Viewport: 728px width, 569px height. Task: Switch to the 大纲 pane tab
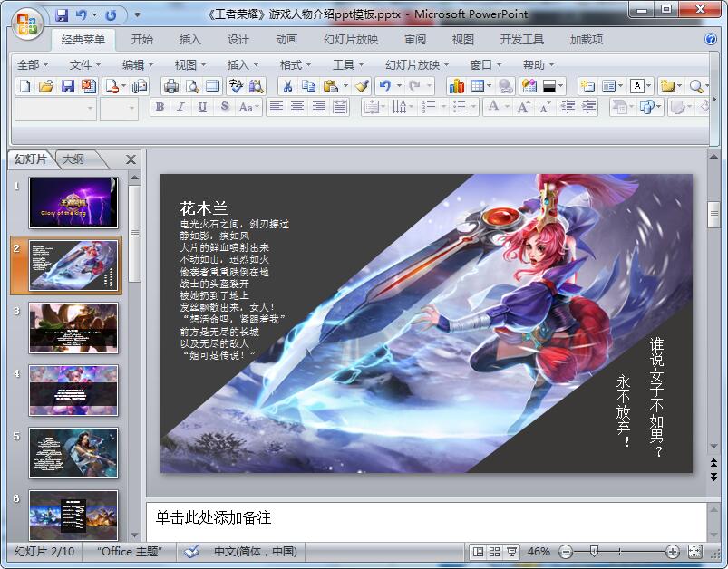[73, 159]
